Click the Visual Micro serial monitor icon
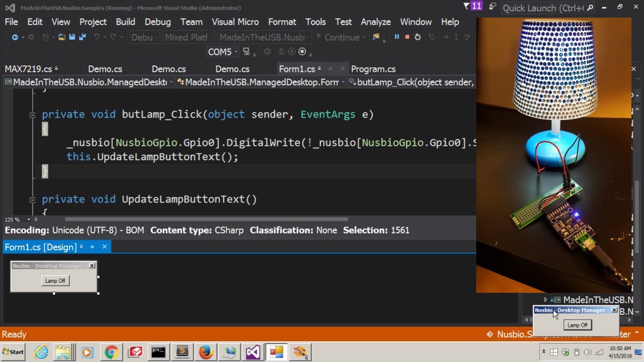The image size is (644, 362). [246, 52]
